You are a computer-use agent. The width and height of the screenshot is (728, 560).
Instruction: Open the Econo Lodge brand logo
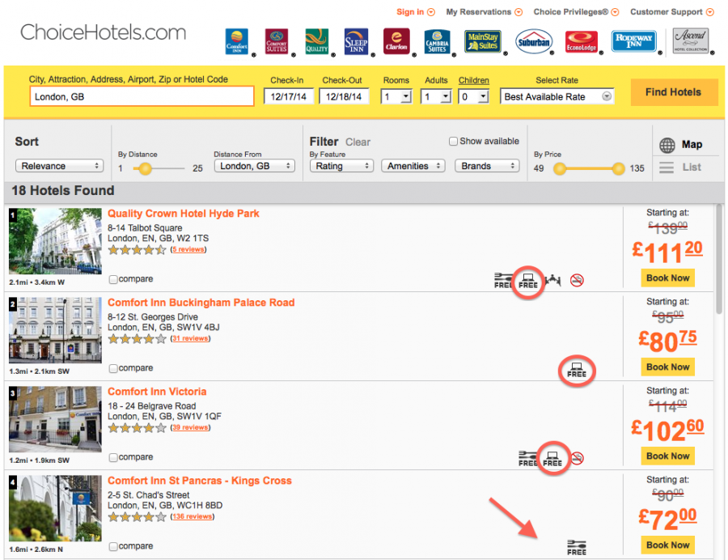click(x=582, y=41)
